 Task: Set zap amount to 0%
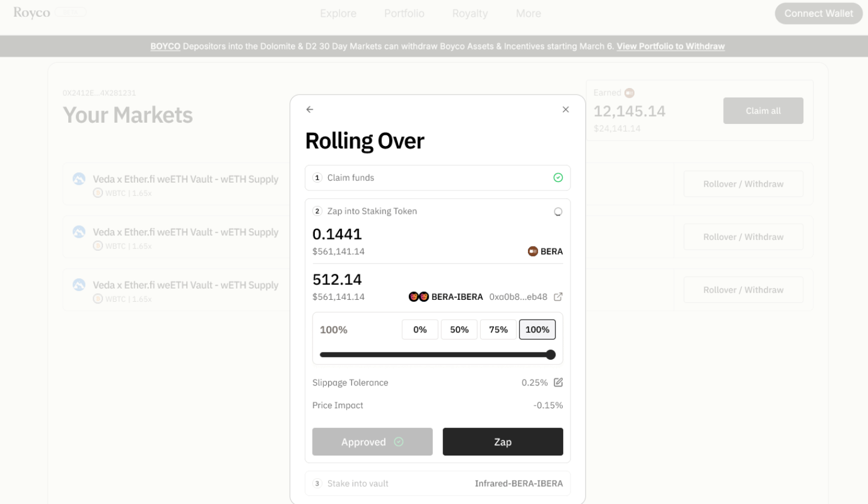(420, 330)
